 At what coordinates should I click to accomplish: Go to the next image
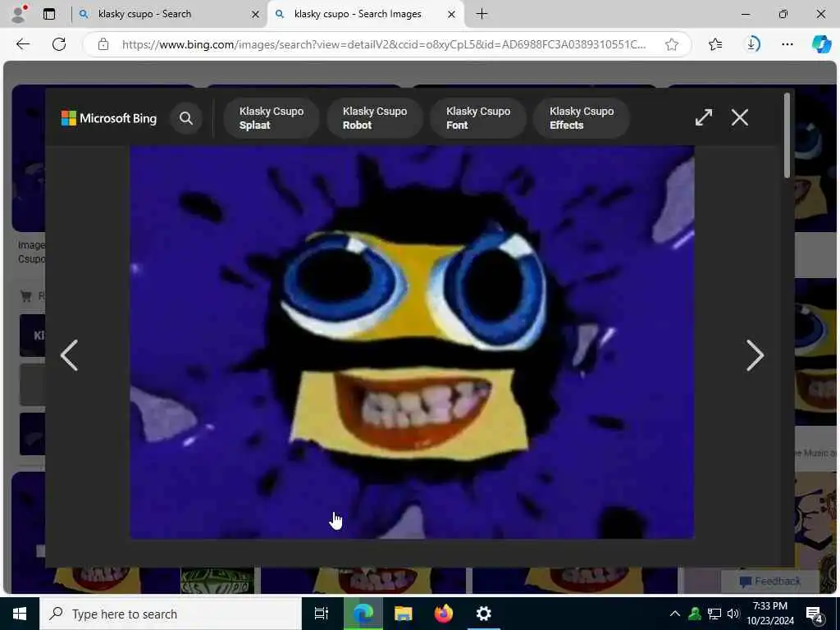tap(755, 355)
